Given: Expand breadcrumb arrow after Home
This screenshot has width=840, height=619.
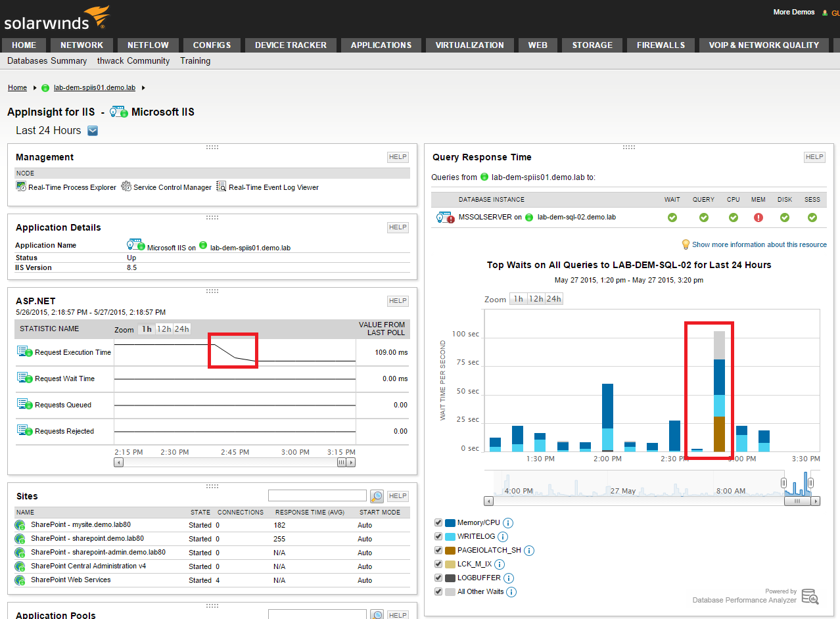Looking at the screenshot, I should click(35, 87).
